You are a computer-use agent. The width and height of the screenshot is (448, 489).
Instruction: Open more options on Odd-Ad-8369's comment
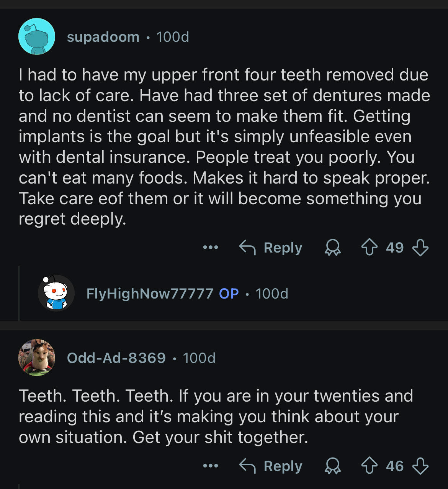[x=211, y=466]
